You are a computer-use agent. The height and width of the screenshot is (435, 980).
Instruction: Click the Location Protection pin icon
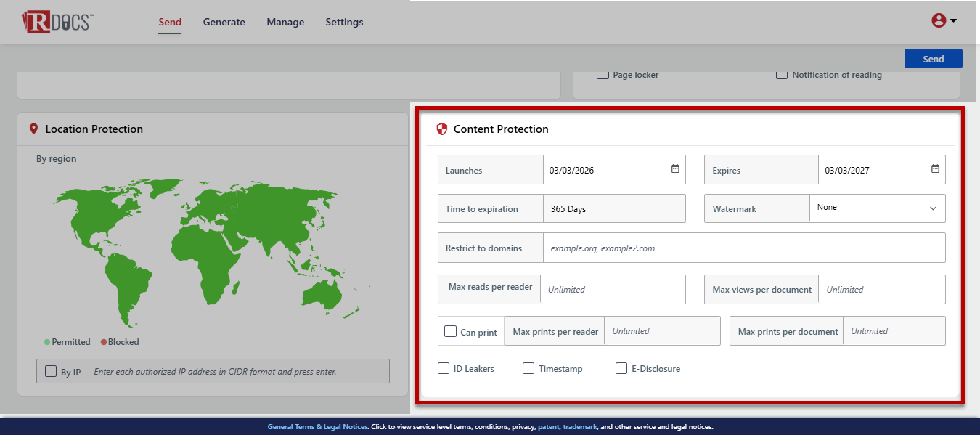click(x=33, y=129)
